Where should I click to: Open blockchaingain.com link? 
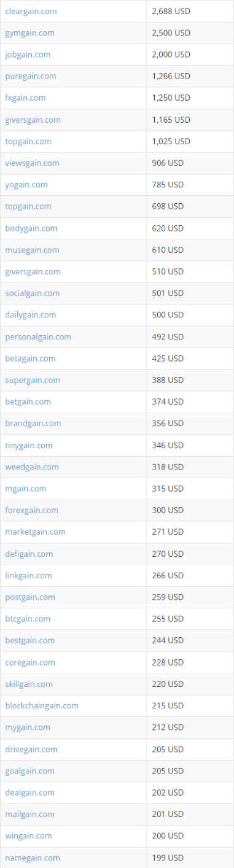[42, 705]
